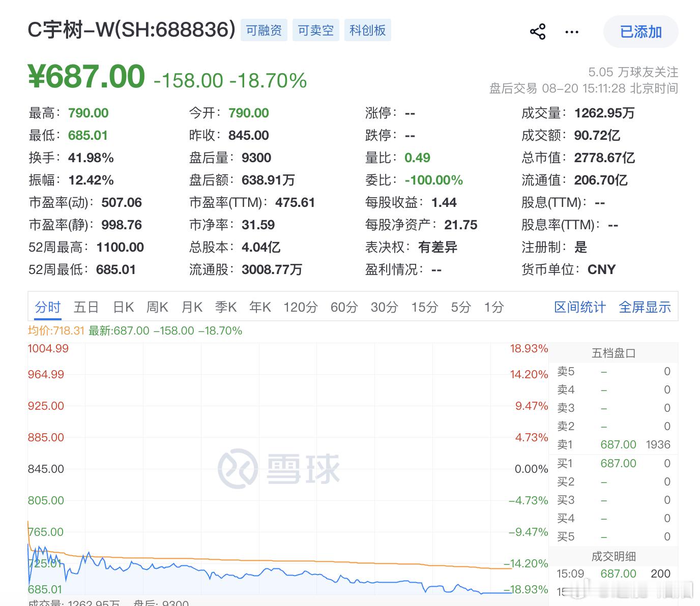Screen dimensions: 700x606
Task: Choose the 15分 interval tab
Action: [424, 307]
